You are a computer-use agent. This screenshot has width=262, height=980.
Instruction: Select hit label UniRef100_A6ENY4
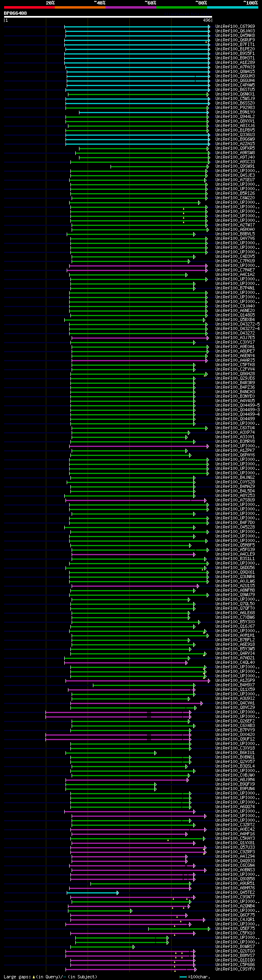(235, 356)
